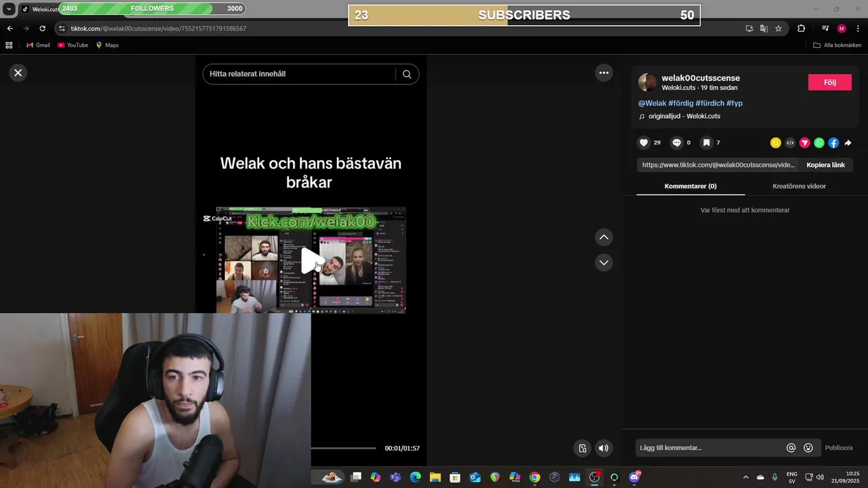Open Microsoft Edge from taskbar

pyautogui.click(x=415, y=477)
